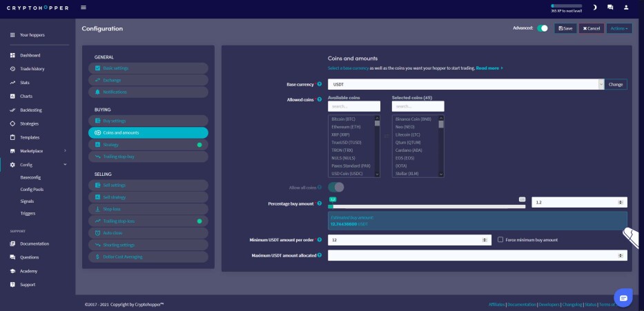The height and width of the screenshot is (311, 644).
Task: Click help icon beside Minimum USDT amount
Action: pos(320,239)
